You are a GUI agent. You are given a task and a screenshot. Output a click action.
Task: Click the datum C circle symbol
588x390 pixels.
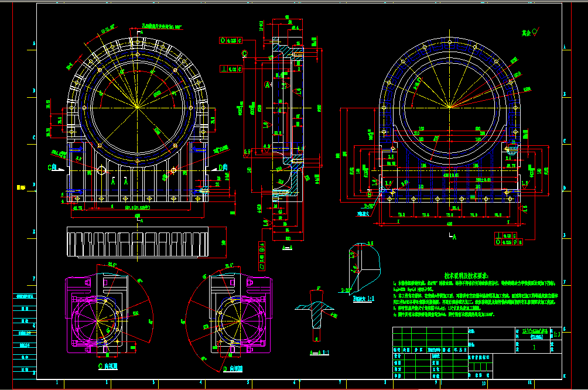(x=245, y=54)
